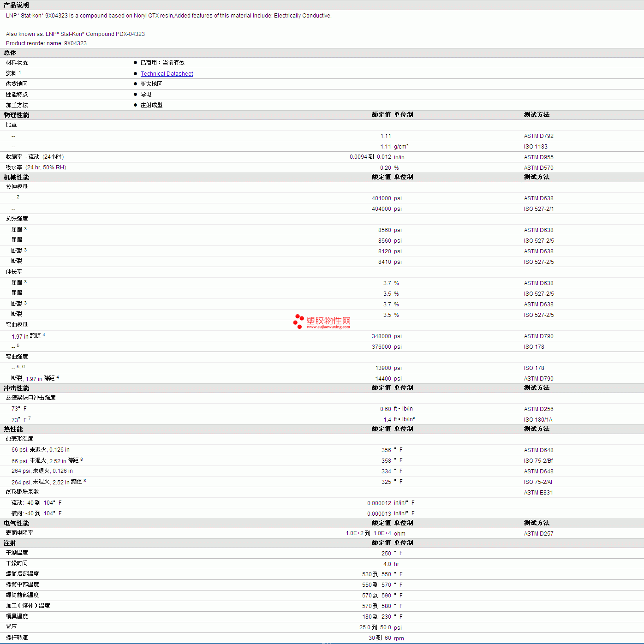Select the 弯曲强度 property label
Screen dimensions: 644x644
point(17,357)
